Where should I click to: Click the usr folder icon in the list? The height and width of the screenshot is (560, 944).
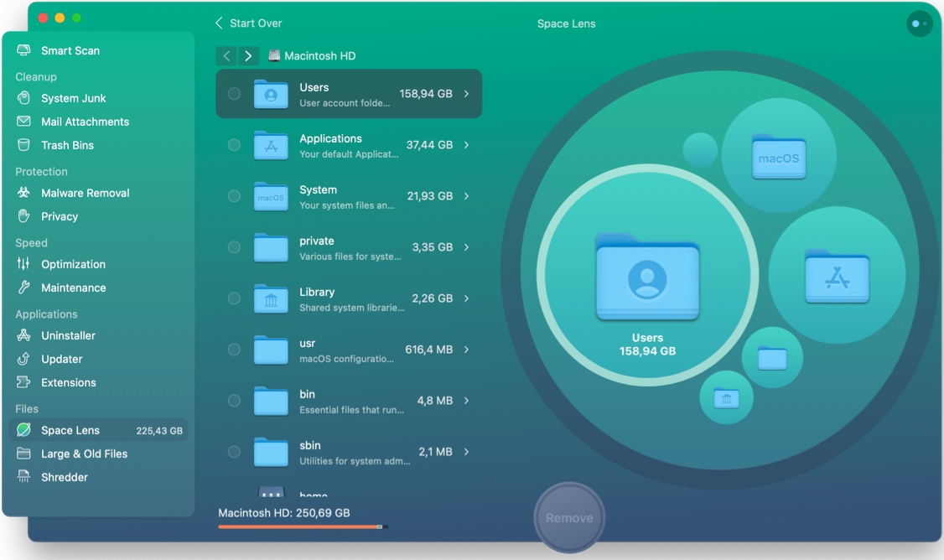point(271,350)
